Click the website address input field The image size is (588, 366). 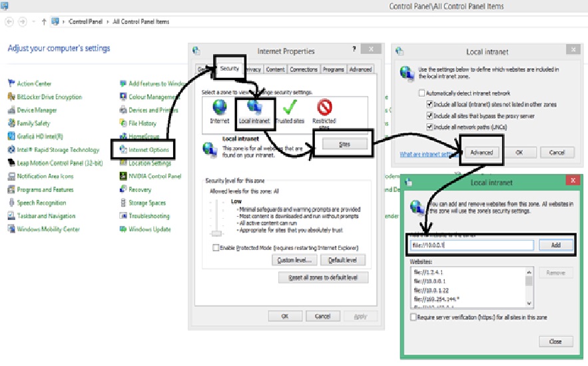coord(472,245)
